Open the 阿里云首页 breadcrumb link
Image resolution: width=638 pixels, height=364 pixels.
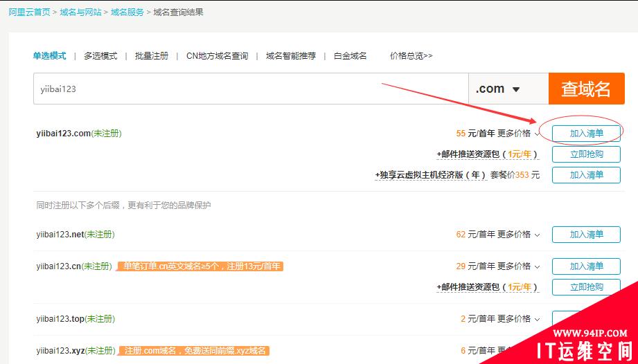coord(29,12)
